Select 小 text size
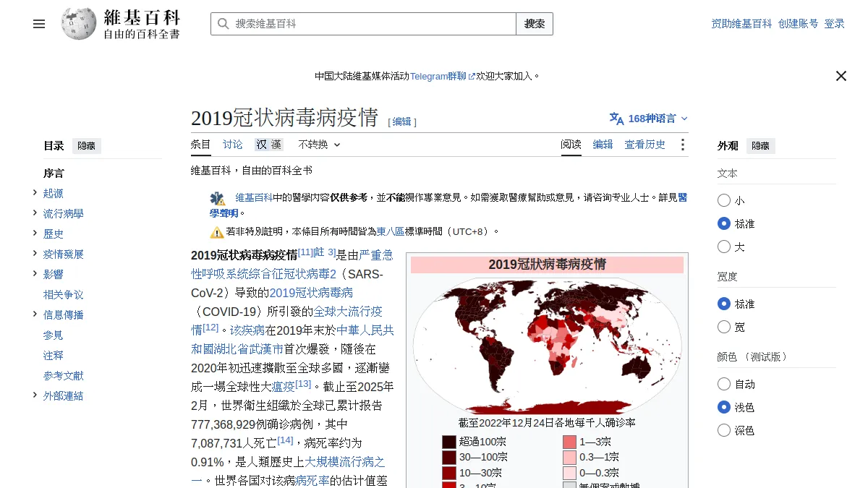 724,200
